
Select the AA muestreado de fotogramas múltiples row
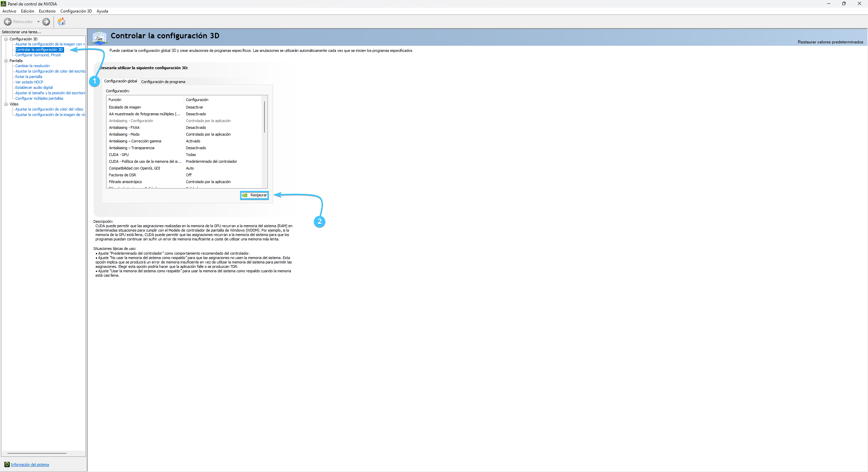click(x=185, y=114)
